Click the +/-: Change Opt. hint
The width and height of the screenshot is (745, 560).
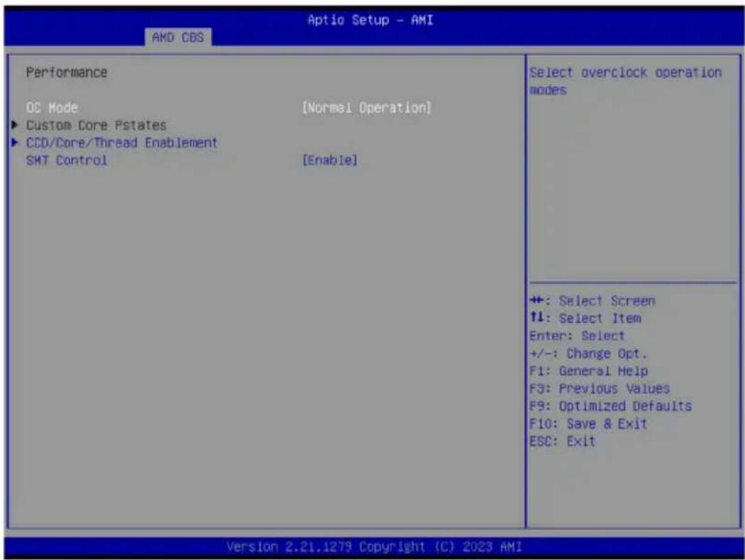(x=588, y=354)
